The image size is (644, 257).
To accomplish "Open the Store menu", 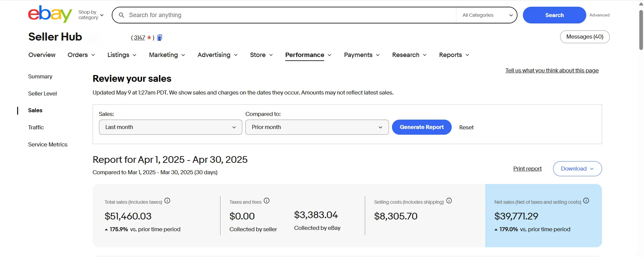I will (x=258, y=55).
